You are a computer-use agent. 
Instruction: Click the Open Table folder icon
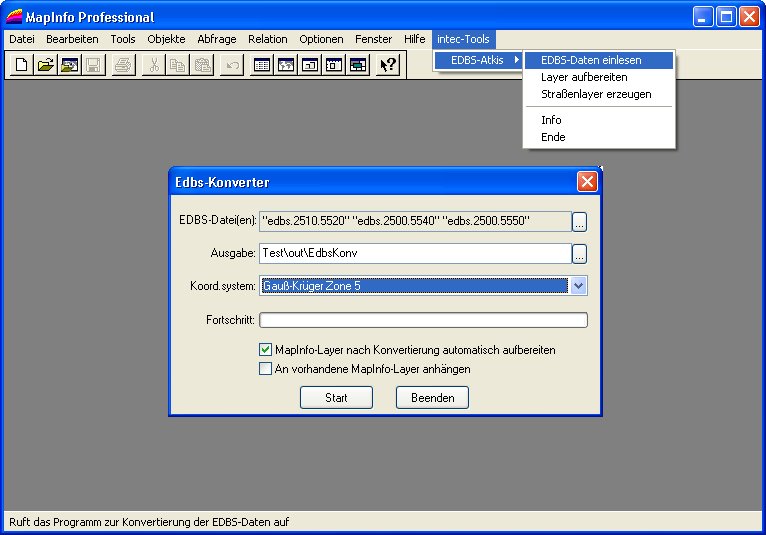coord(45,64)
